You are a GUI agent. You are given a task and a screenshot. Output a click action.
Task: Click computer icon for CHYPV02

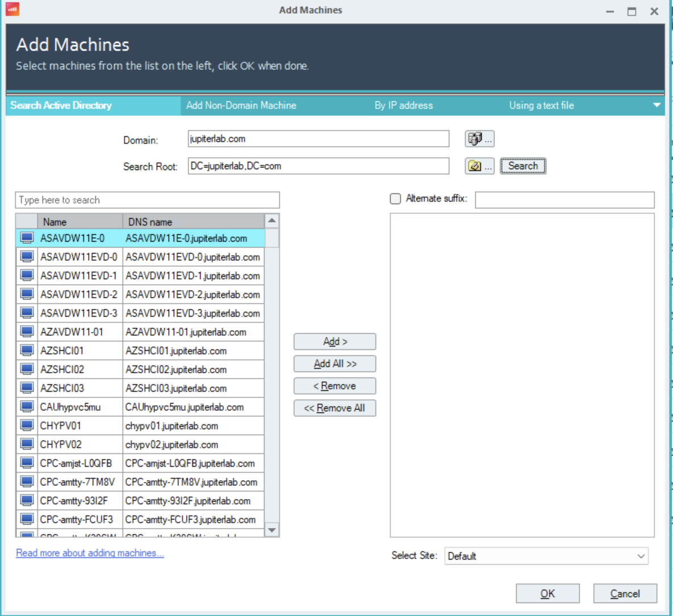tap(27, 444)
